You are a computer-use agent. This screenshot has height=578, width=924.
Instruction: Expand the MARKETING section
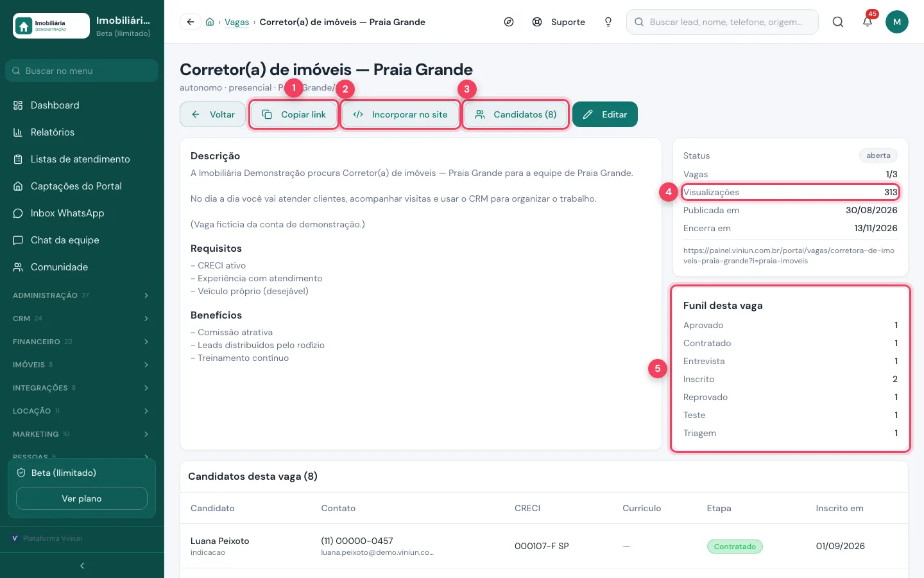(82, 434)
